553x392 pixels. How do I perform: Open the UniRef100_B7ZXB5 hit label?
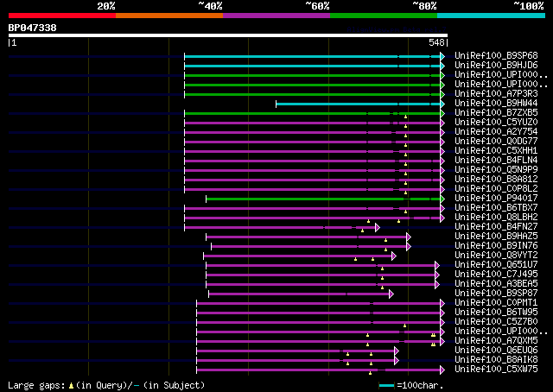[496, 113]
